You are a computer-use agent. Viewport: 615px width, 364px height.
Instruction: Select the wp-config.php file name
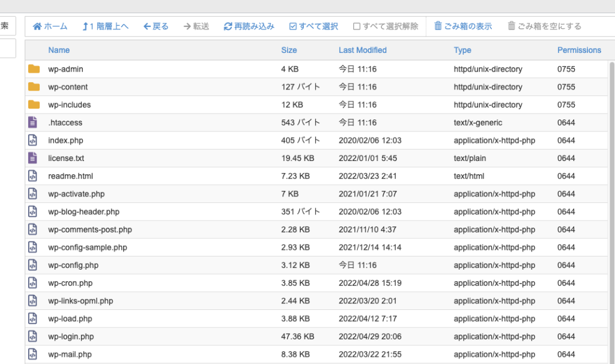[x=73, y=265]
